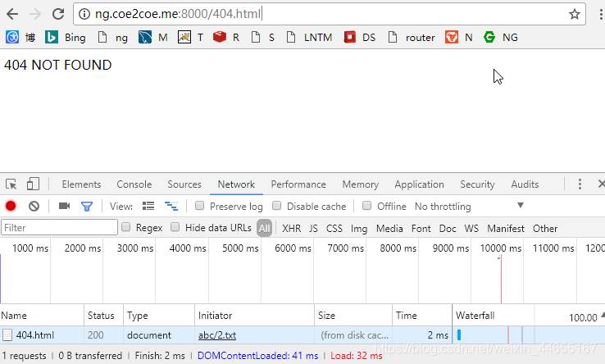Bookmark this page with the star icon
Screen dimensions: 605x364
point(575,14)
